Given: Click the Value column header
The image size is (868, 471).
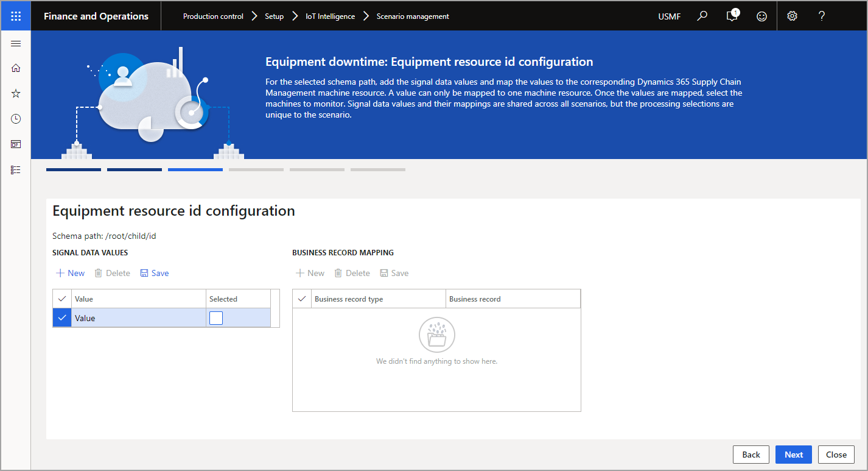Looking at the screenshot, I should tap(139, 299).
